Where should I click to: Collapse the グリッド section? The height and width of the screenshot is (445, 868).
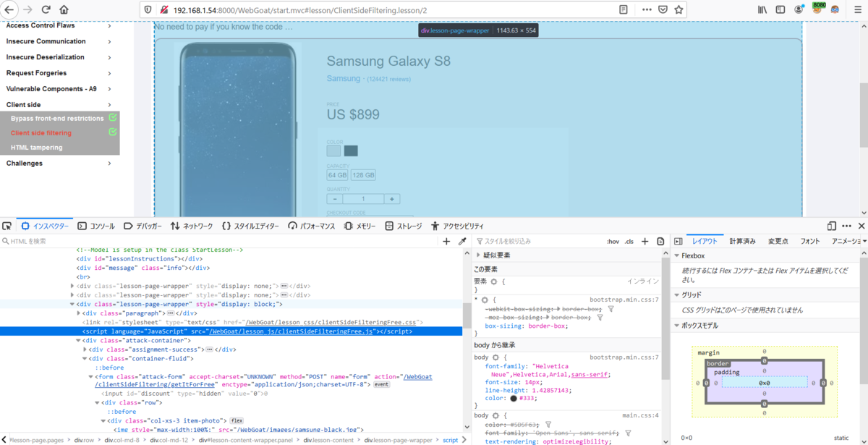677,294
